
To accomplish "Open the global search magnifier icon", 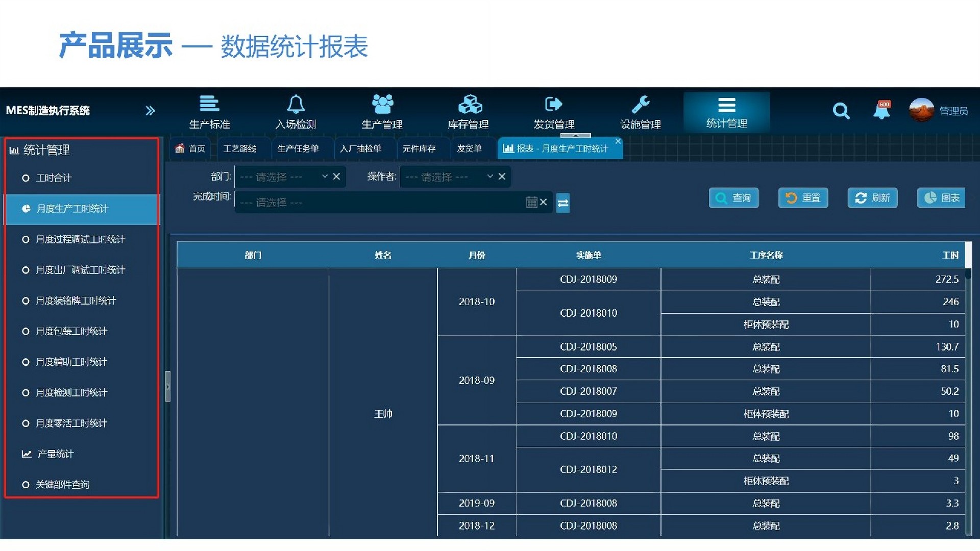I will pos(841,111).
